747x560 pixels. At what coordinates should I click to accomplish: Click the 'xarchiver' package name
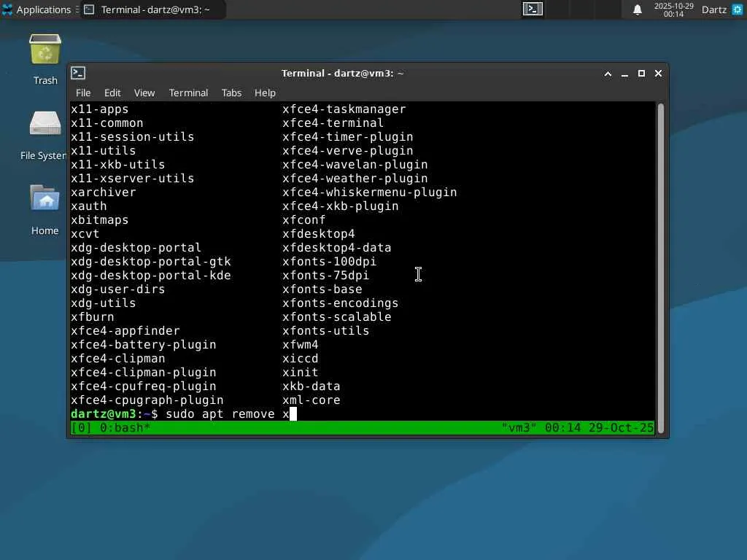coord(104,192)
